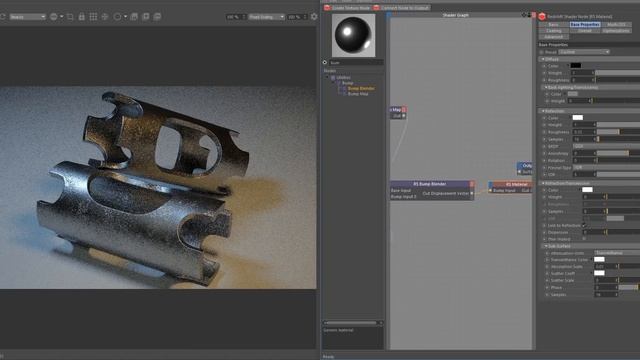Click the material name input field

point(356,62)
